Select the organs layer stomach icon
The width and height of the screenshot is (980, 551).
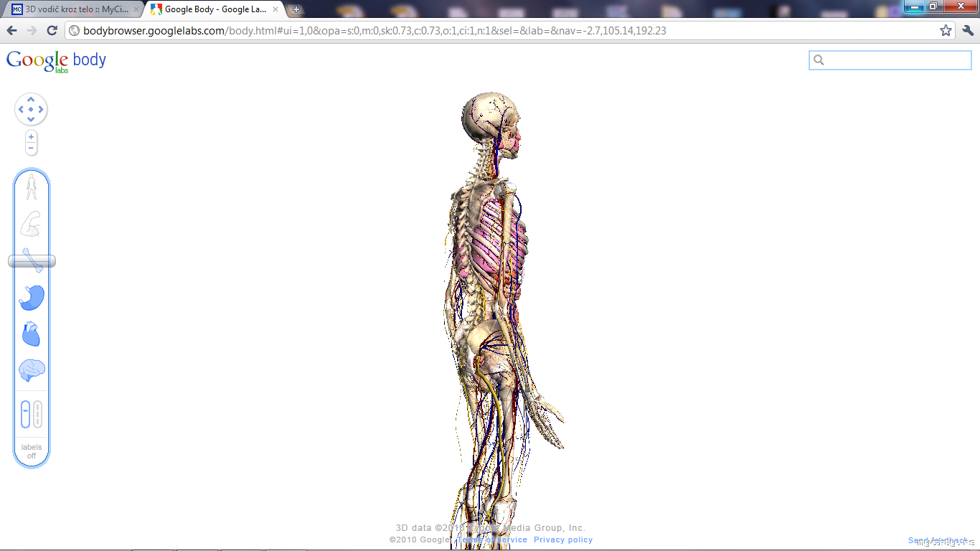click(32, 298)
